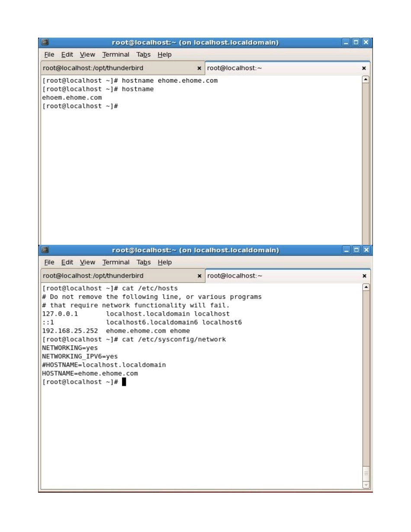Open Edit menu in upper terminal window
This screenshot has width=411, height=532.
pos(67,54)
